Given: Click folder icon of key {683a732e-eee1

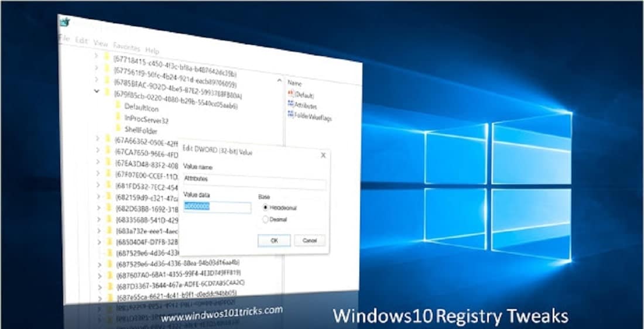Looking at the screenshot, I should (x=109, y=231).
